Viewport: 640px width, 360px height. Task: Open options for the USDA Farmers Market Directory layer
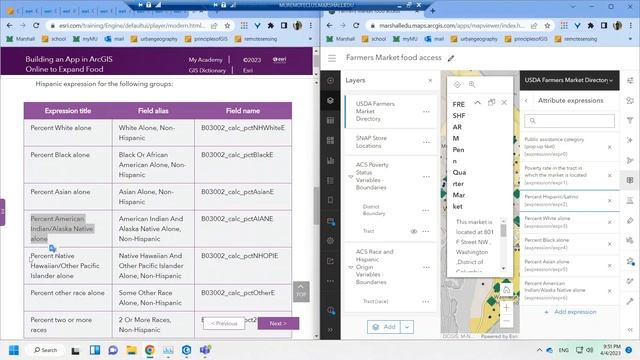tap(426, 111)
